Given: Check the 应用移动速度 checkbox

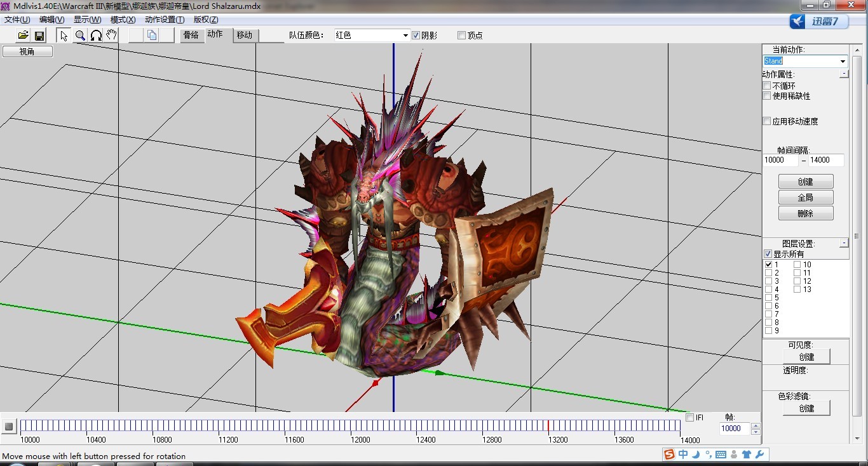Looking at the screenshot, I should click(767, 121).
